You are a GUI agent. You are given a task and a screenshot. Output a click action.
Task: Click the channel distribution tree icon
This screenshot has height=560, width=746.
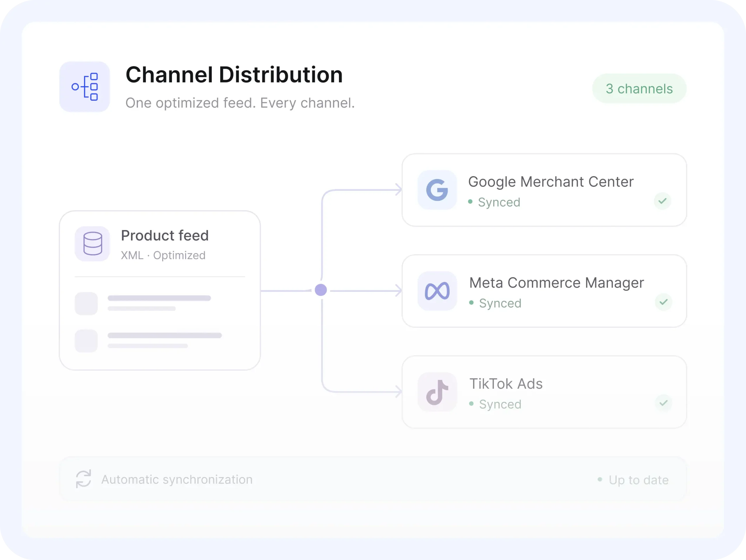tap(85, 86)
